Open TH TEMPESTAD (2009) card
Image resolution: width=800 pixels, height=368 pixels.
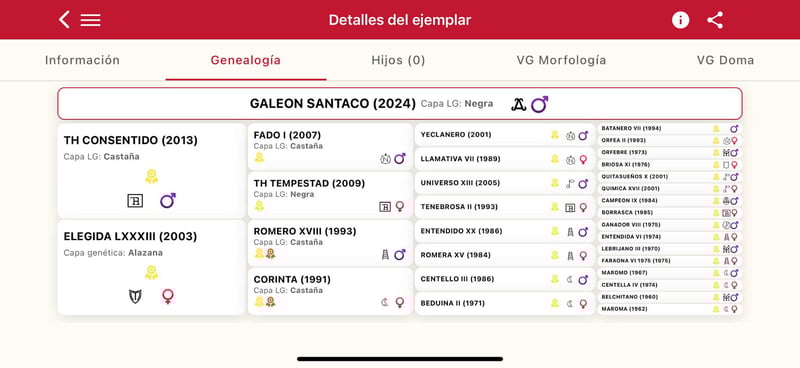coord(330,194)
